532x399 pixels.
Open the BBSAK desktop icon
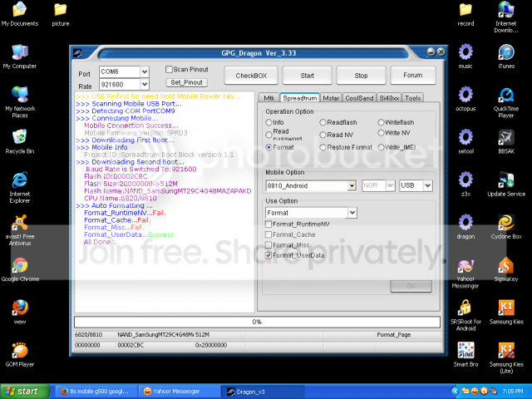point(506,137)
